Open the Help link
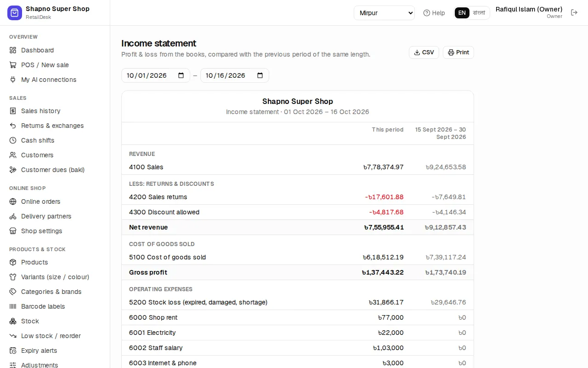The image size is (588, 368). (434, 13)
